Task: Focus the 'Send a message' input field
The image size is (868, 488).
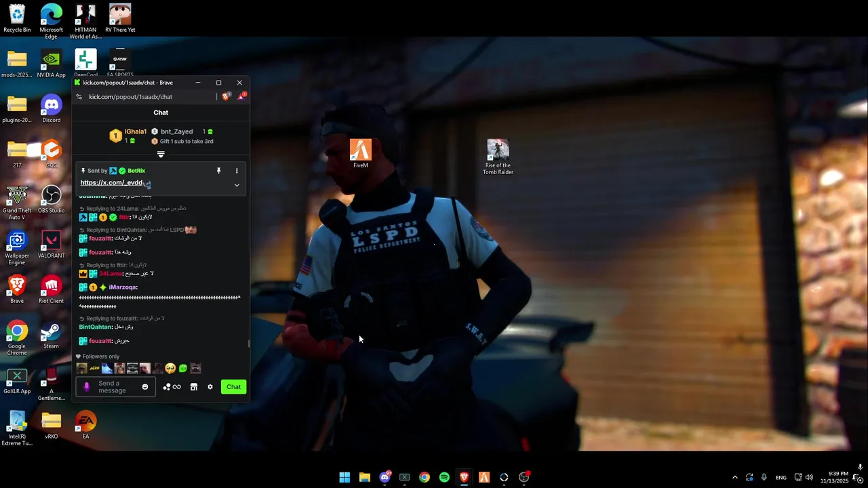Action: 115,387
